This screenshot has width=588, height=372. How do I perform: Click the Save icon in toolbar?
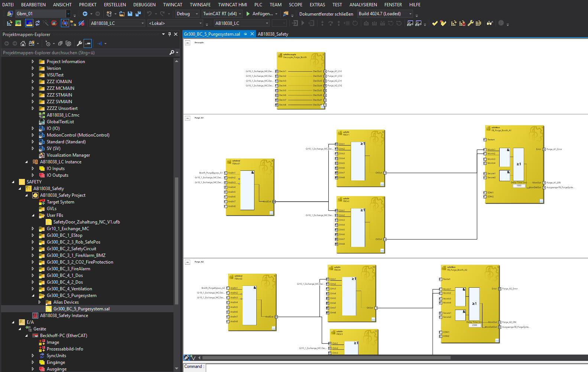point(130,14)
